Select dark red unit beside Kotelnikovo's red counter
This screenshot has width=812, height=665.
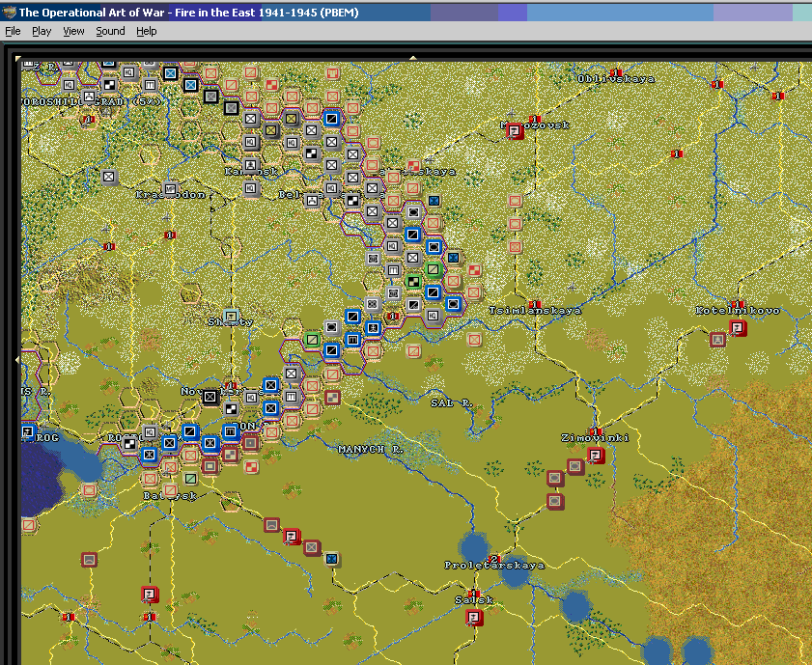point(717,340)
